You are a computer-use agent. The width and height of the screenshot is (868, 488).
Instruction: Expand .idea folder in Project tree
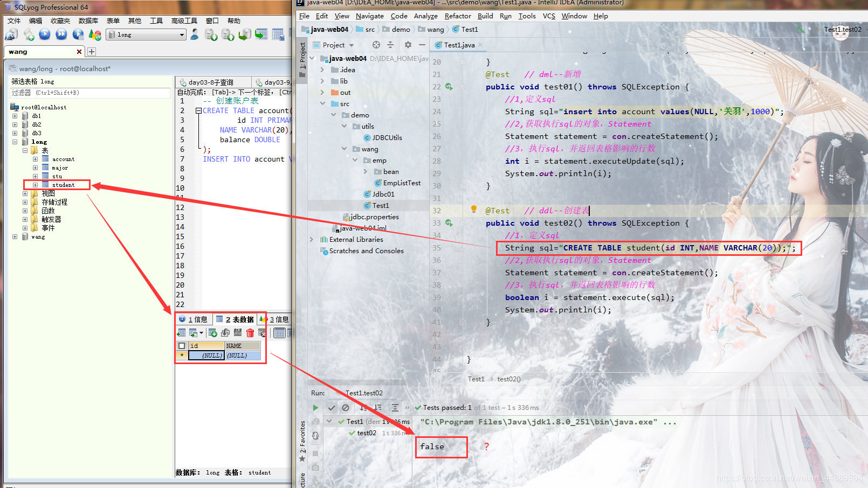pyautogui.click(x=322, y=69)
